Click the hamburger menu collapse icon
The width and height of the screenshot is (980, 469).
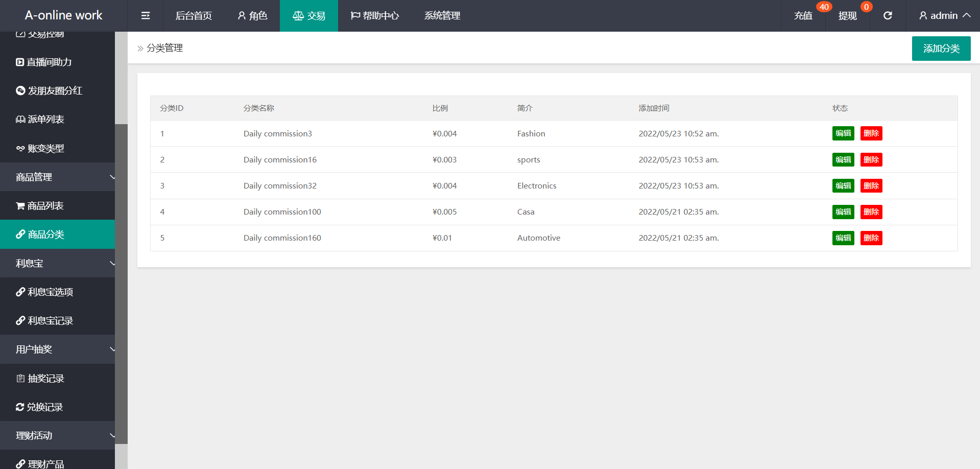(x=146, y=16)
